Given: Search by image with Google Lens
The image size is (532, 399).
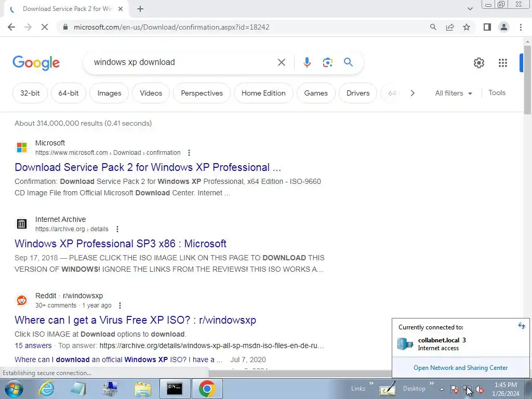Looking at the screenshot, I should pos(327,62).
